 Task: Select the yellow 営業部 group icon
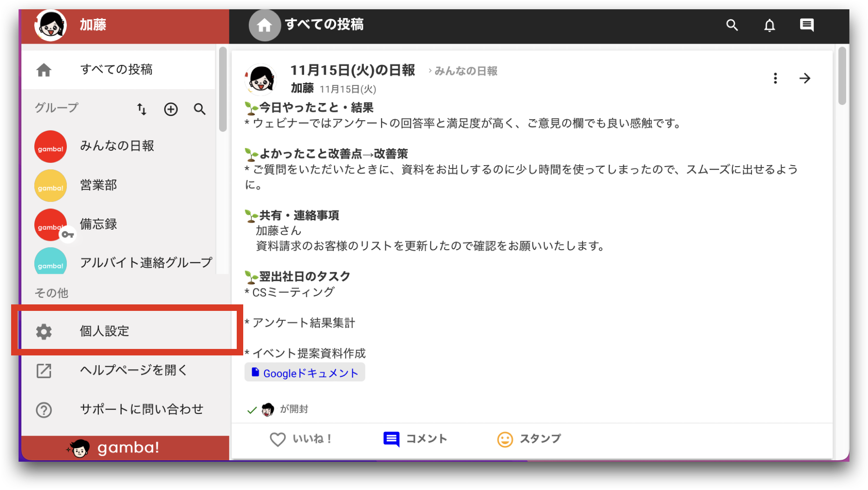pyautogui.click(x=51, y=186)
